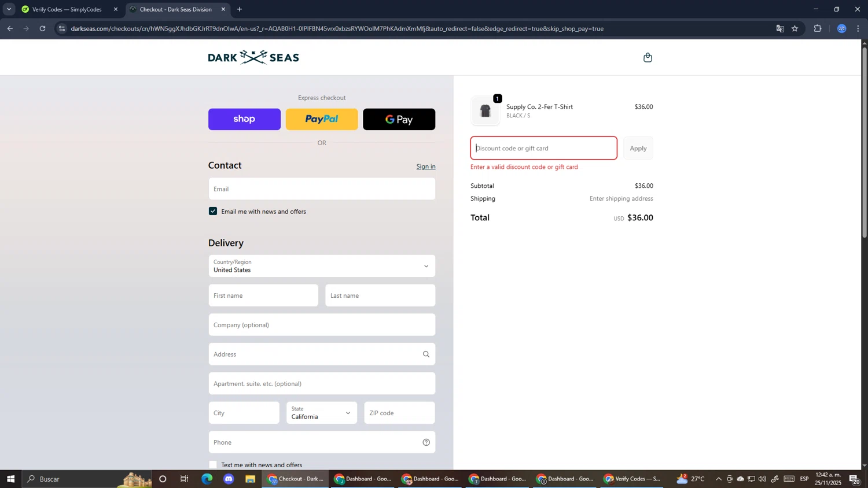Screen dimensions: 868x488
Task: Open the weather widget showing 27°C
Action: tap(691, 479)
